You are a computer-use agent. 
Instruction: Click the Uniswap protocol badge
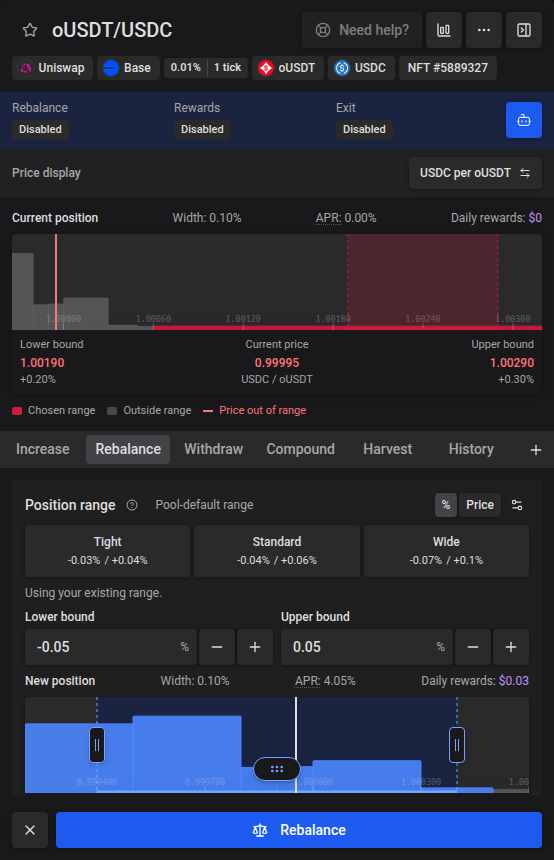53,68
